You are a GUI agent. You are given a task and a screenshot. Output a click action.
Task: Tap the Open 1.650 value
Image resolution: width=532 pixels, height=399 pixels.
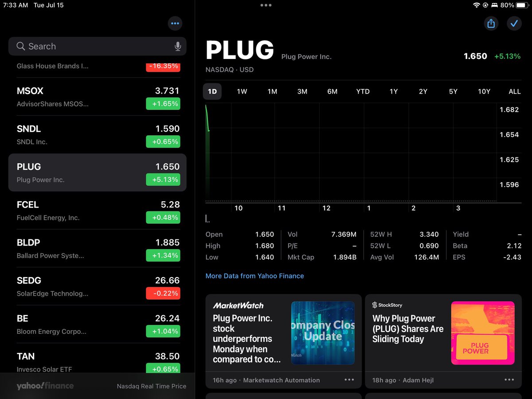(265, 235)
